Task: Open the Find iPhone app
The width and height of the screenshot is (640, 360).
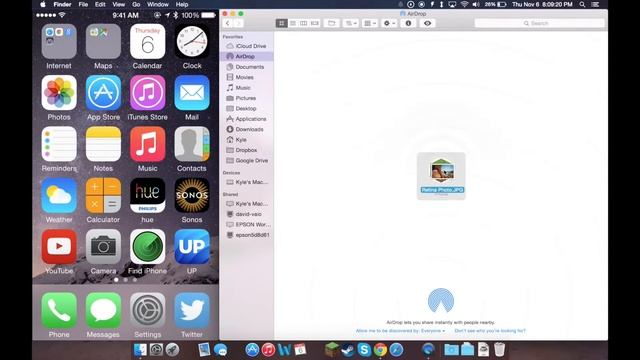Action: (147, 247)
